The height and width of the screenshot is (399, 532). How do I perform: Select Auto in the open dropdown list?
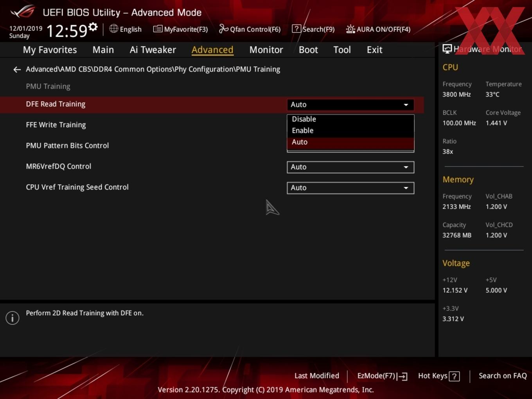tap(350, 142)
